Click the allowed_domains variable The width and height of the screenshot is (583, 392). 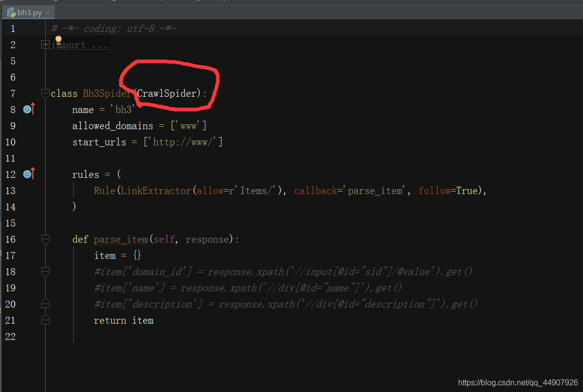(113, 126)
